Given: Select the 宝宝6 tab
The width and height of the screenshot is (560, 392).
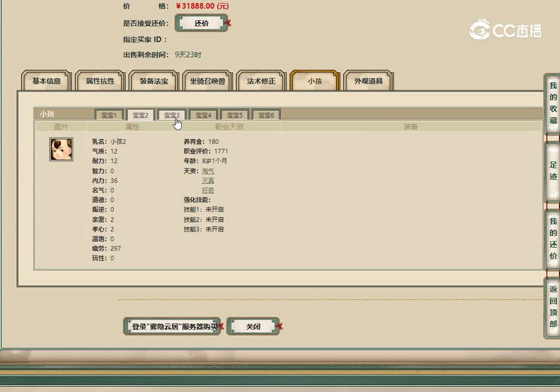Looking at the screenshot, I should pyautogui.click(x=266, y=115).
